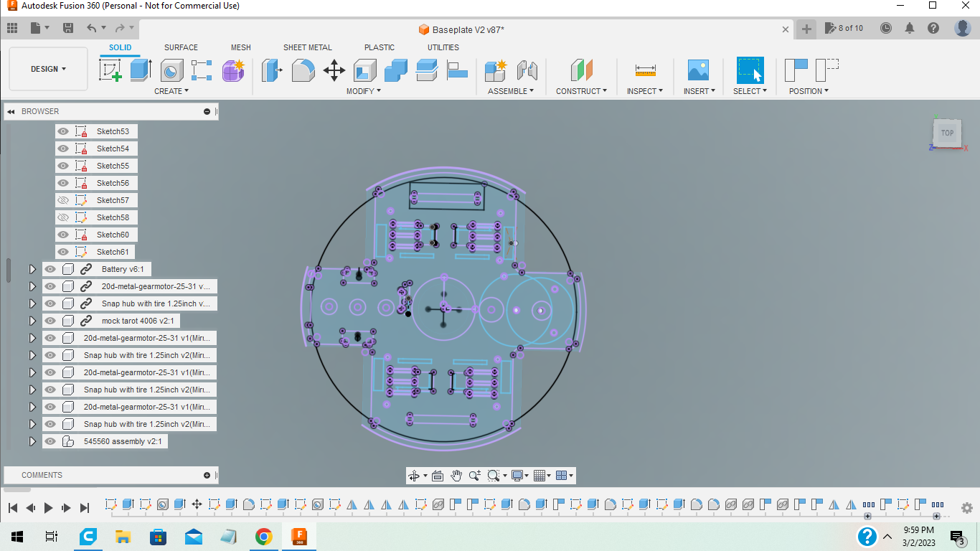Click the Joint tool icon
Image resolution: width=980 pixels, height=551 pixels.
coord(527,70)
